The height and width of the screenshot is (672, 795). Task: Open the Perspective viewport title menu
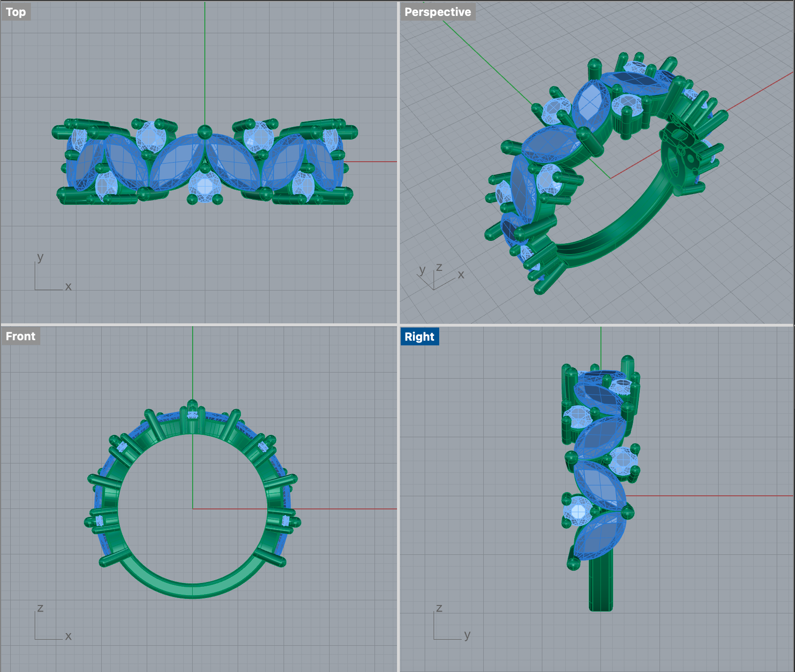(x=437, y=12)
